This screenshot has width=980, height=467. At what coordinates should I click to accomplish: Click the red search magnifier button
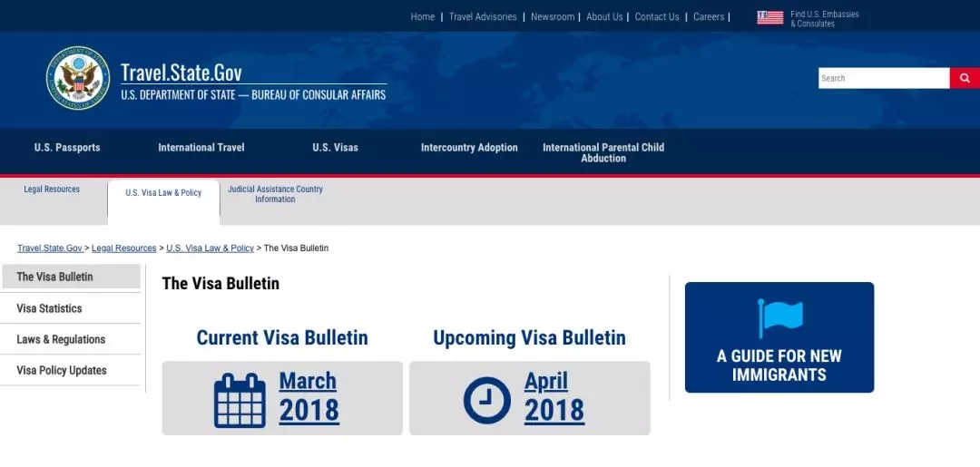[x=965, y=78]
